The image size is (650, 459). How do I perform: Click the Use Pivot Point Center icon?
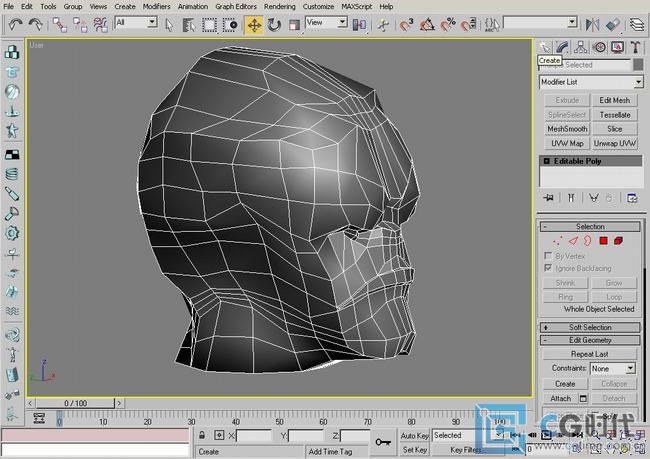click(x=359, y=25)
